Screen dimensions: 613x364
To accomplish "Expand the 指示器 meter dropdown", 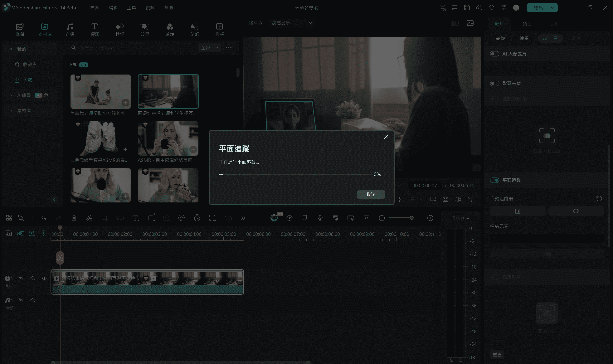I will (x=460, y=218).
